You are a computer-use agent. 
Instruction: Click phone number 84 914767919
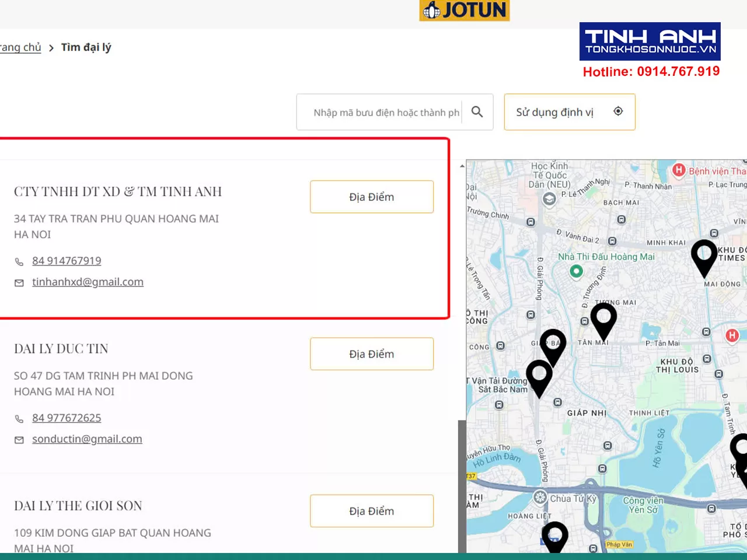click(x=67, y=261)
